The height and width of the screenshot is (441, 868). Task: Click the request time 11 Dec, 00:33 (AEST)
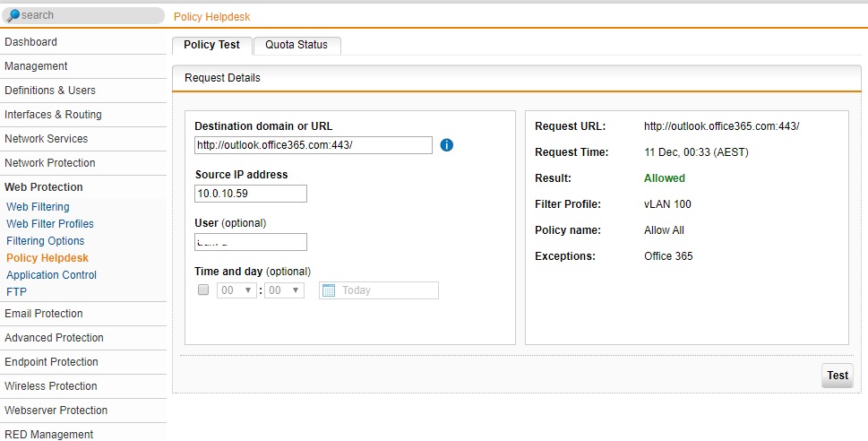point(696,152)
